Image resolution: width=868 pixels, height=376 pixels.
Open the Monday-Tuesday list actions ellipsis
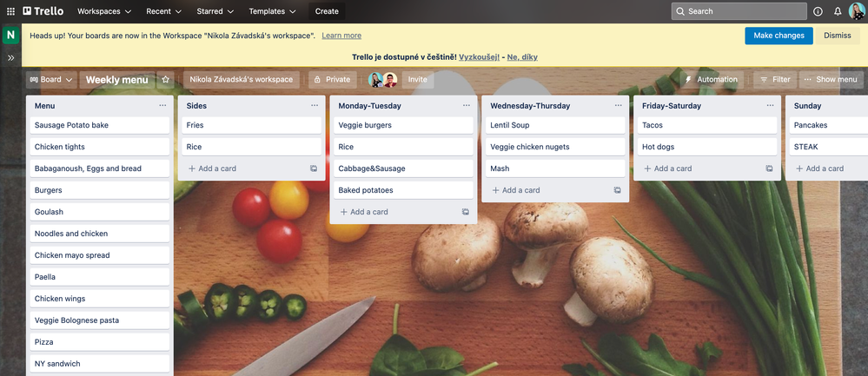pos(466,106)
